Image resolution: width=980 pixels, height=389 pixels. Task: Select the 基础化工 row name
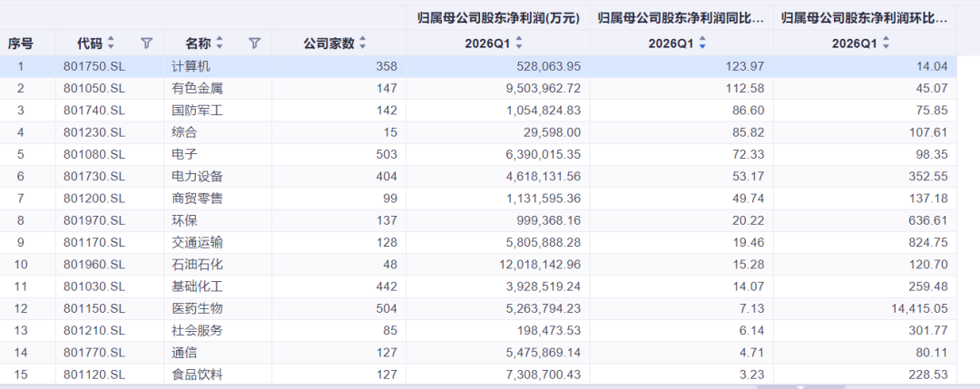(x=197, y=287)
